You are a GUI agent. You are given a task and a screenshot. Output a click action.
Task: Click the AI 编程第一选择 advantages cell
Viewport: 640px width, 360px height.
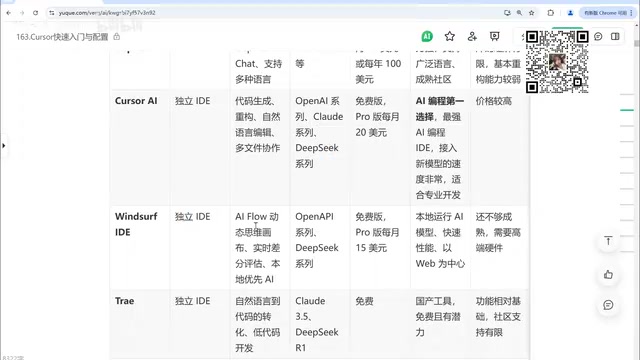(440, 148)
